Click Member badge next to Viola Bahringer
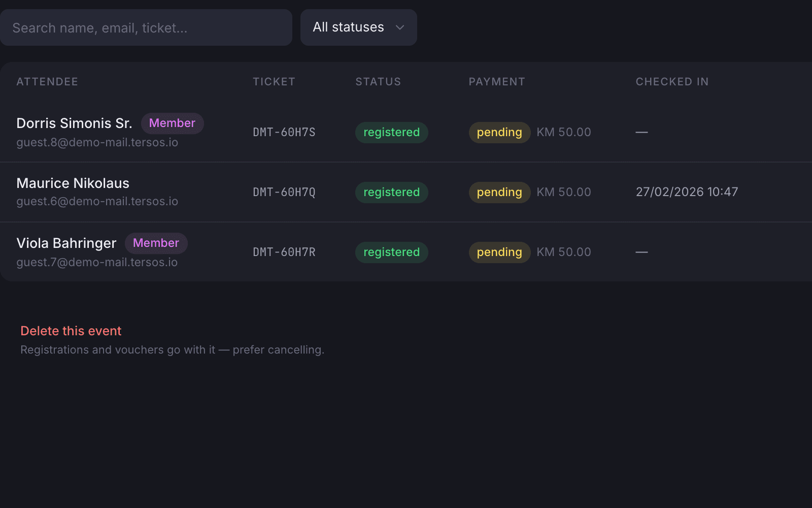 [156, 243]
